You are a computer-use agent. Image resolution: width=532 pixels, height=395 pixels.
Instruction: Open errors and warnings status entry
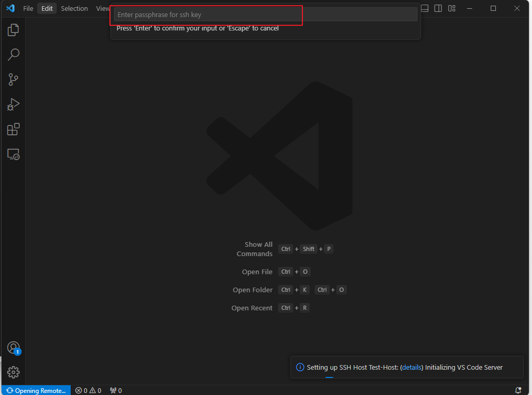coord(88,390)
